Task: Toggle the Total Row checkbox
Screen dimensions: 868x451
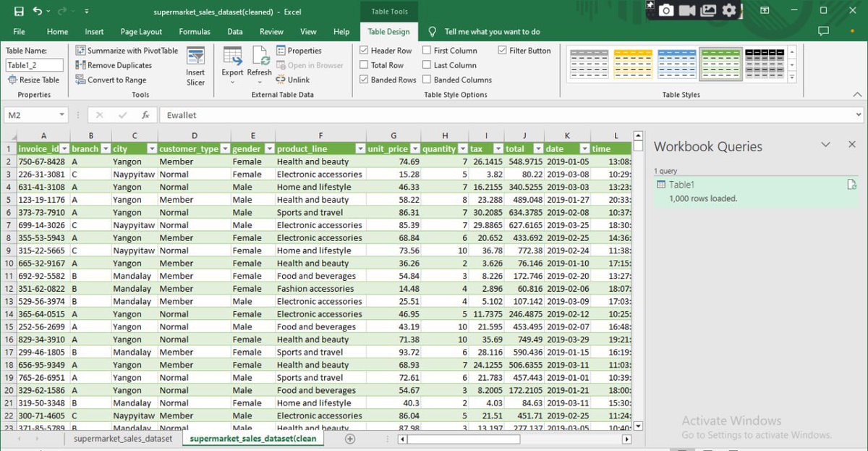Action: [x=365, y=65]
